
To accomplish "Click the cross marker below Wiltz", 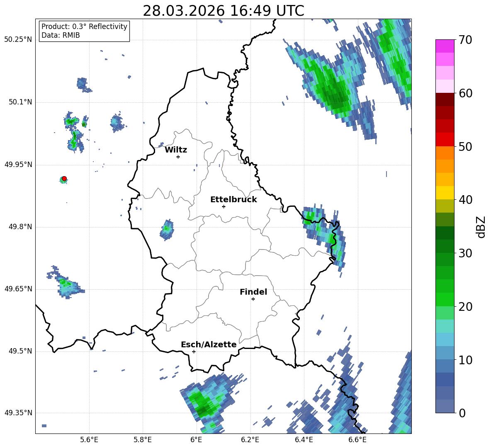I will pyautogui.click(x=178, y=157).
